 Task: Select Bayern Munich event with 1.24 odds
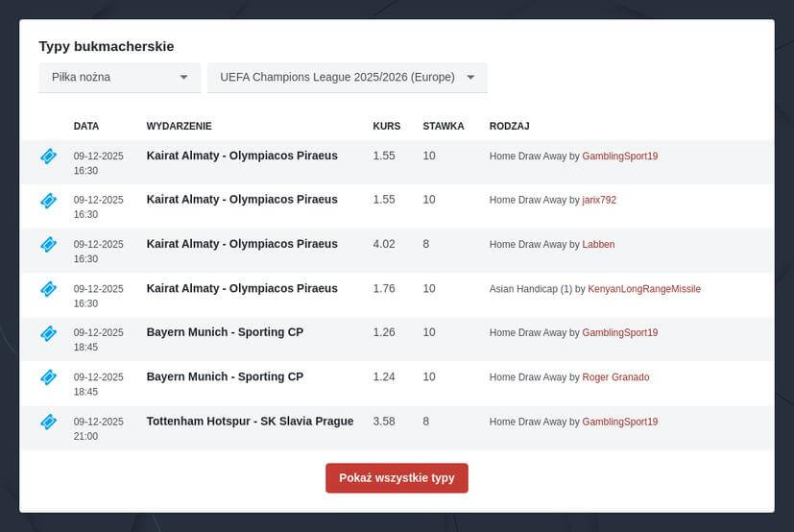pyautogui.click(x=225, y=377)
